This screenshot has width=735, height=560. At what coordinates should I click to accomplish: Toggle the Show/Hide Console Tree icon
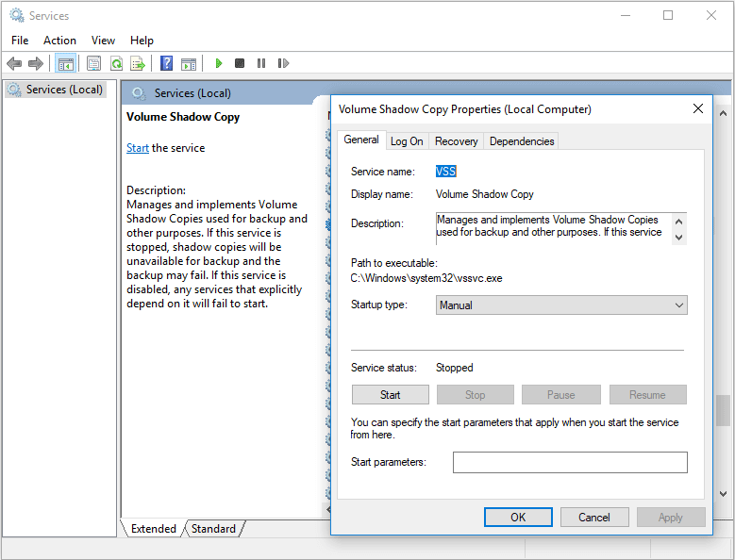pyautogui.click(x=65, y=63)
